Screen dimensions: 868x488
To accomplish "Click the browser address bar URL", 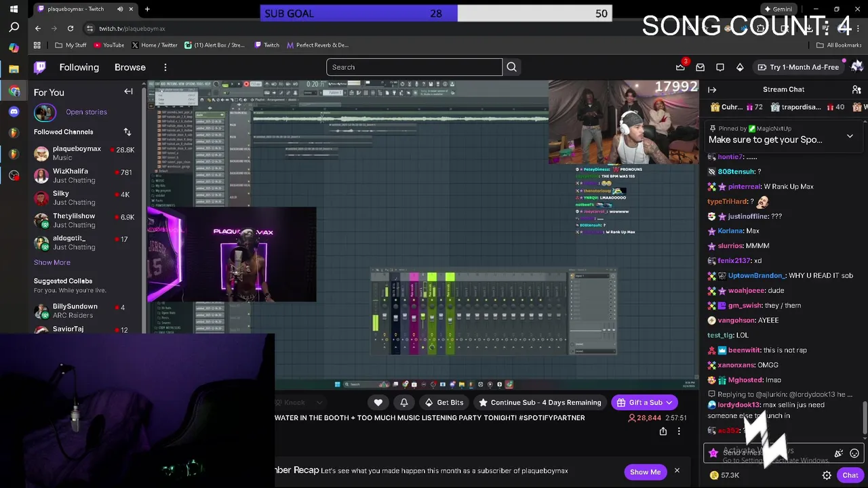I will coord(132,28).
